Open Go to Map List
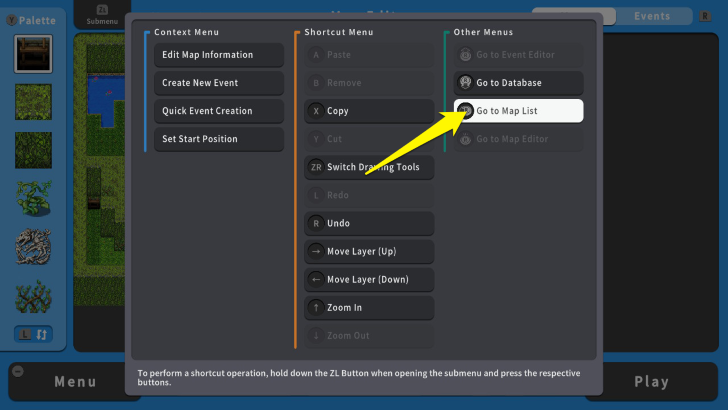728x410 pixels. (519, 111)
